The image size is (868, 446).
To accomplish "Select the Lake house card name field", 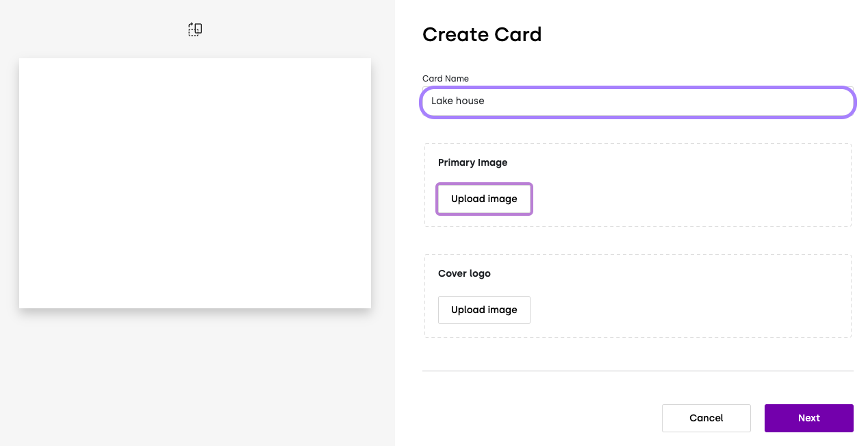I will click(x=637, y=101).
